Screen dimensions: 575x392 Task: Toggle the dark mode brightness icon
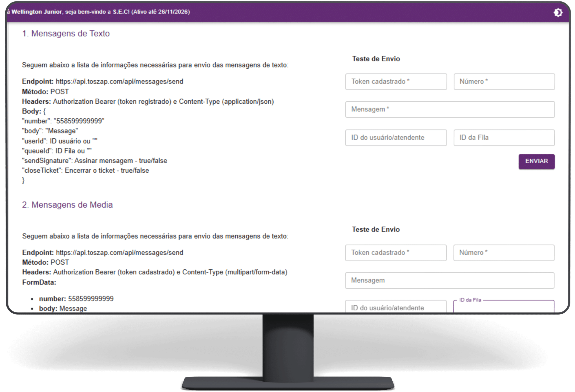point(558,12)
